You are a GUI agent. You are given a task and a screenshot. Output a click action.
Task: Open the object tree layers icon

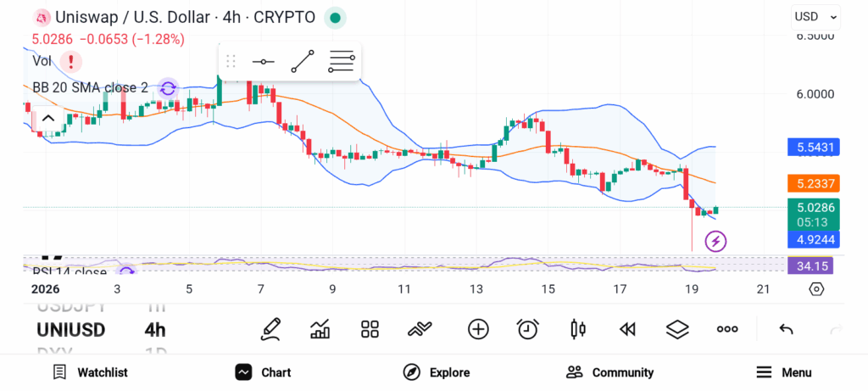coord(676,329)
